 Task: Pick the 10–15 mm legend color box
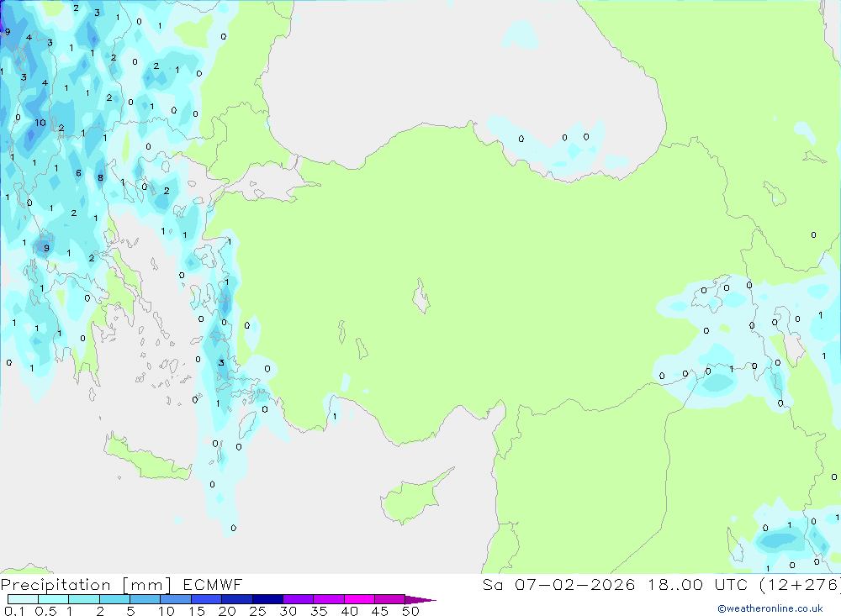[x=176, y=599]
